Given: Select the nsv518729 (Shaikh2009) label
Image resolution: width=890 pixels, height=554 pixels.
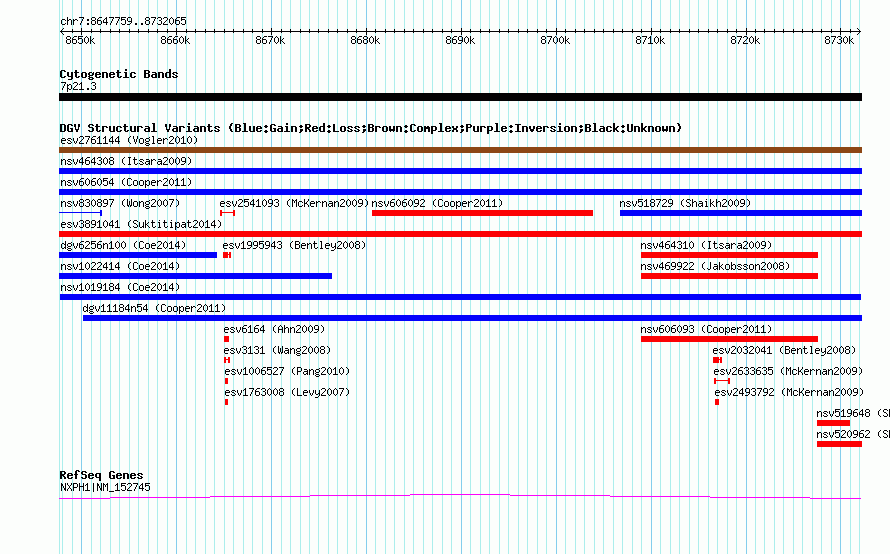Looking at the screenshot, I should 685,203.
